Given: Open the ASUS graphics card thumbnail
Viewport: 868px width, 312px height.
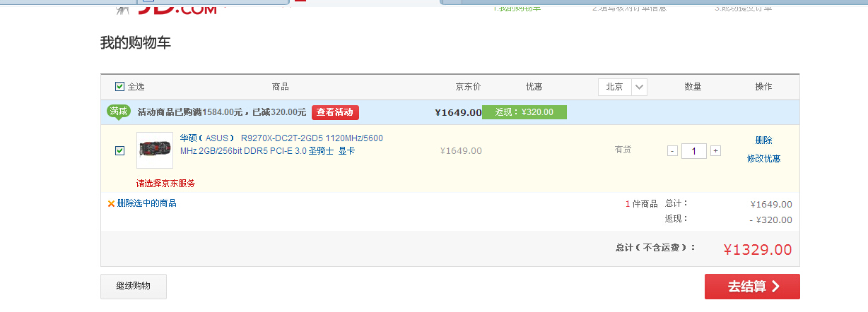Looking at the screenshot, I should 155,150.
